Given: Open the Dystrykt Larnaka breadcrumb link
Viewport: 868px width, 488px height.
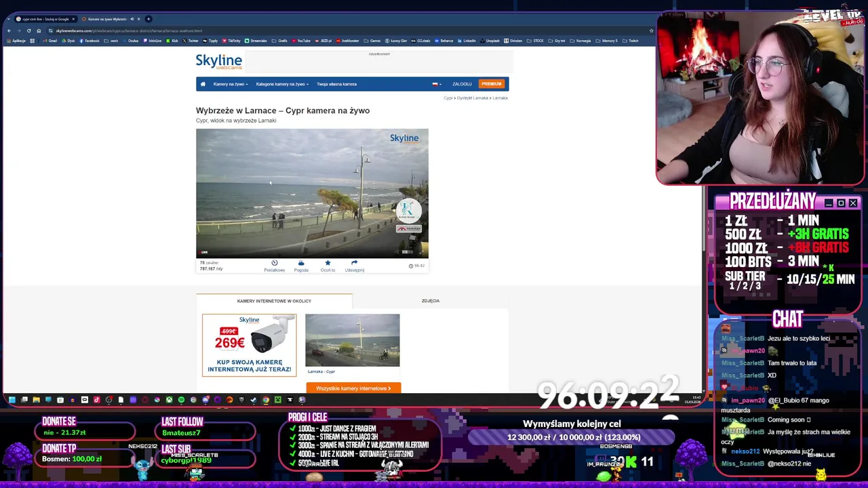Looking at the screenshot, I should coord(472,98).
